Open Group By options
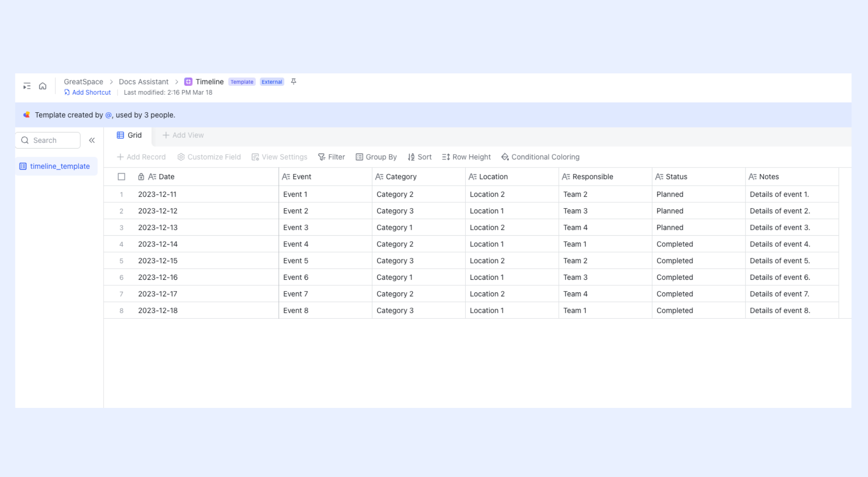Image resolution: width=868 pixels, height=477 pixels. (376, 157)
